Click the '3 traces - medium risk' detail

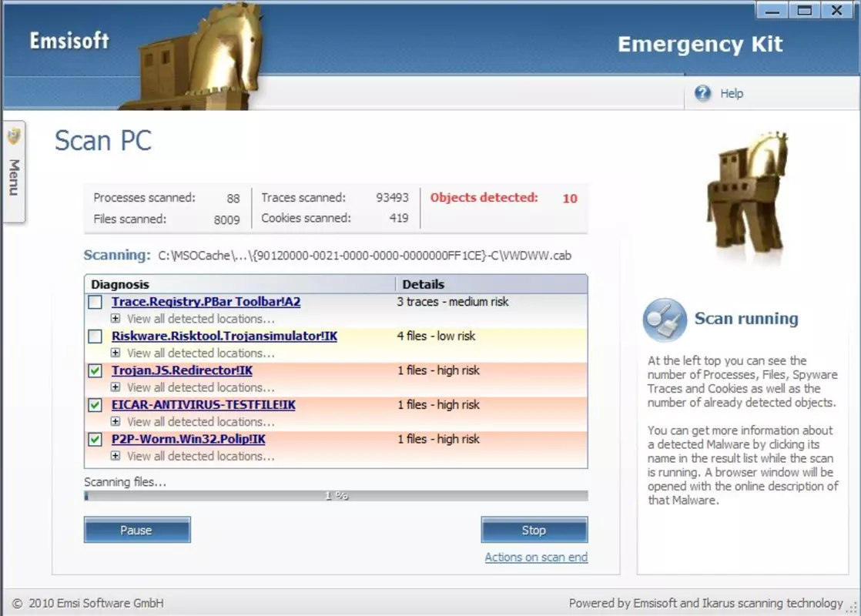coord(453,302)
